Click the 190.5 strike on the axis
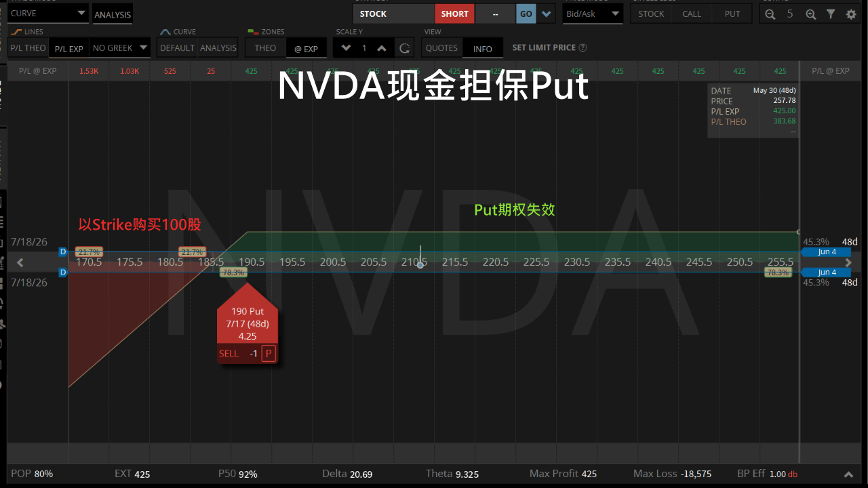 click(252, 262)
